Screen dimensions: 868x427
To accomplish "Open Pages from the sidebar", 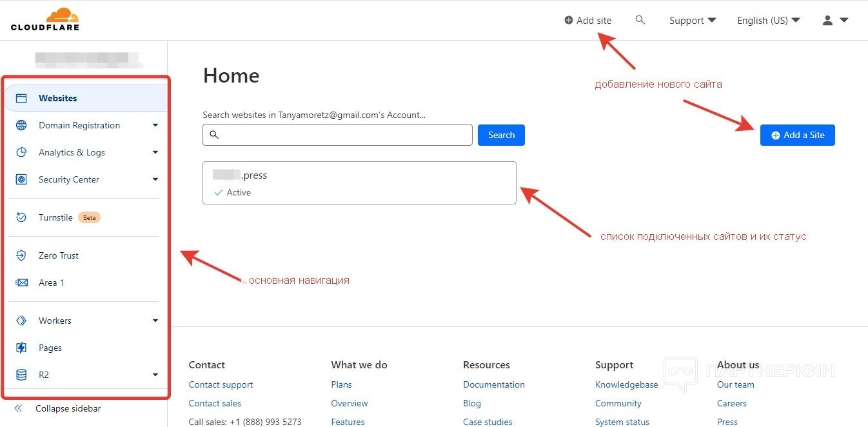I will [50, 348].
